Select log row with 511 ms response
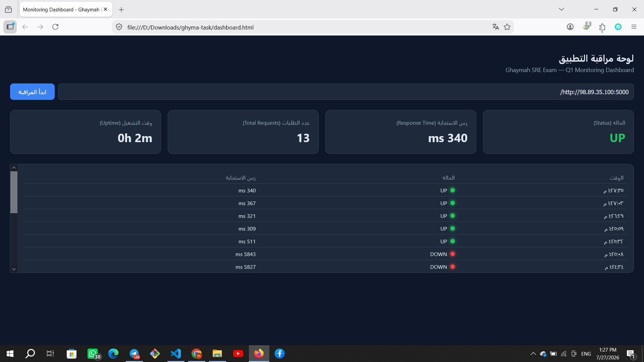The height and width of the screenshot is (362, 644). coord(325,241)
